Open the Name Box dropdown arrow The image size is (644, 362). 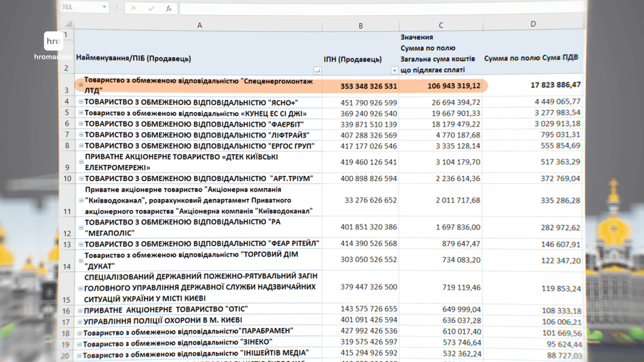point(104,8)
